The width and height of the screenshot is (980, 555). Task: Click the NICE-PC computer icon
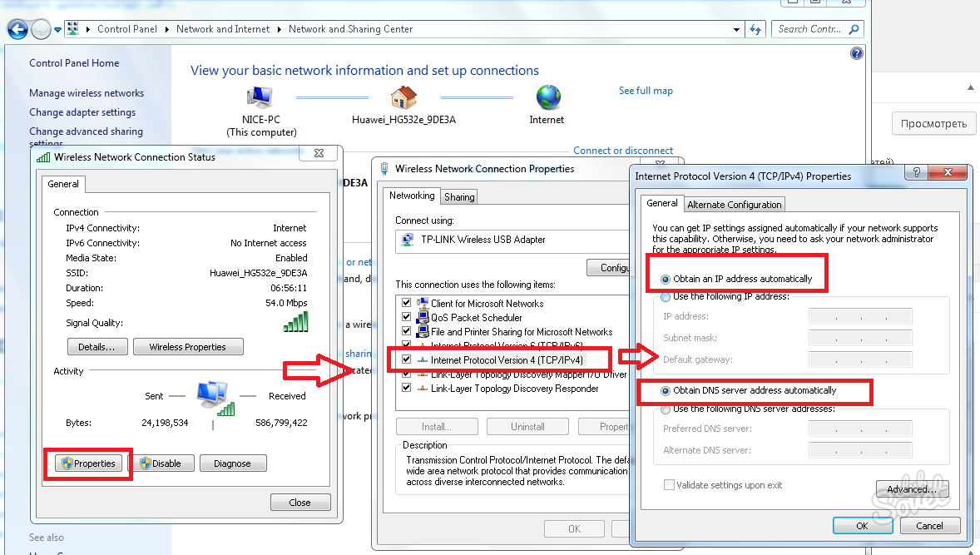(260, 97)
